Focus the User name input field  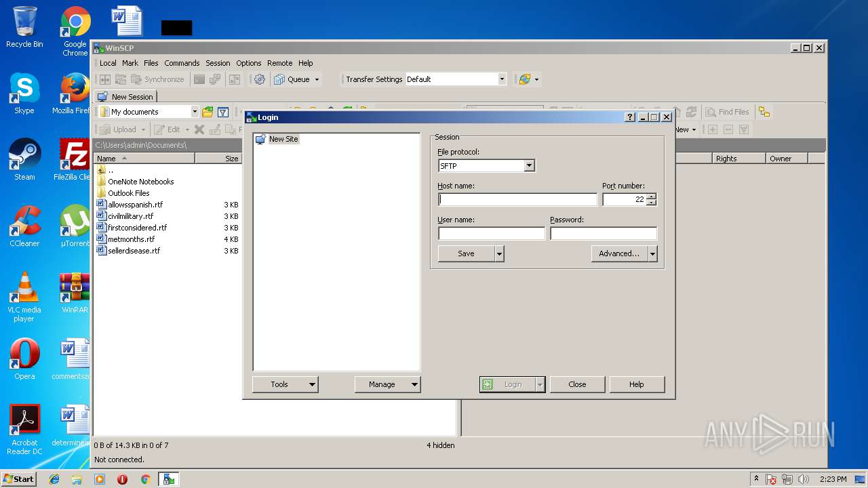point(492,233)
